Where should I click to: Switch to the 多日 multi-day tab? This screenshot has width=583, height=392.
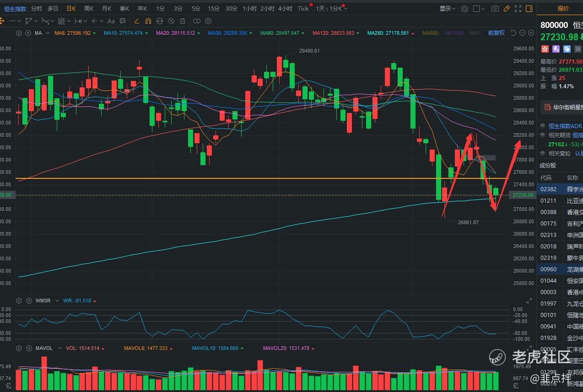(53, 8)
